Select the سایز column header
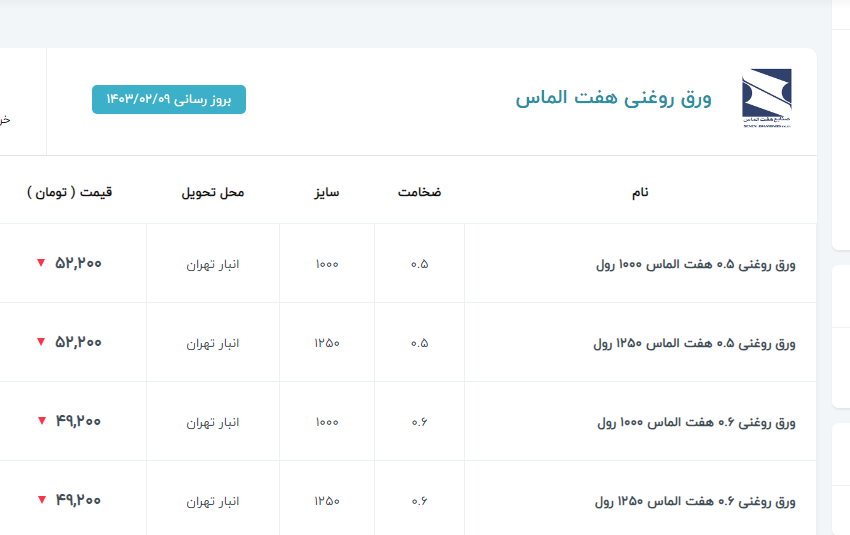 click(326, 191)
